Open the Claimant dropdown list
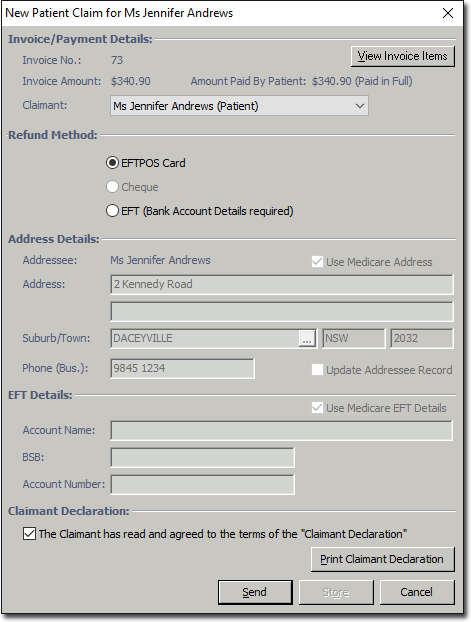The width and height of the screenshot is (471, 622). (x=239, y=106)
